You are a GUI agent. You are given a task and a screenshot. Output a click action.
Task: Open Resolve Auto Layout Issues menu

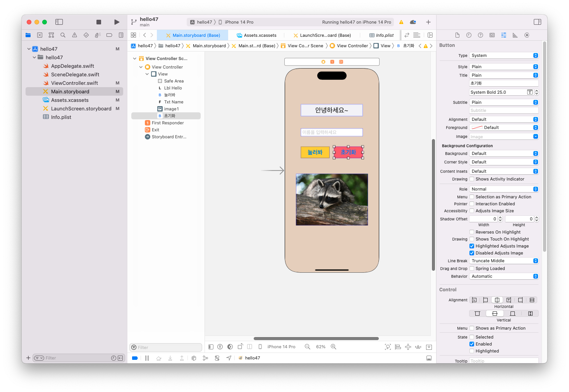click(418, 347)
